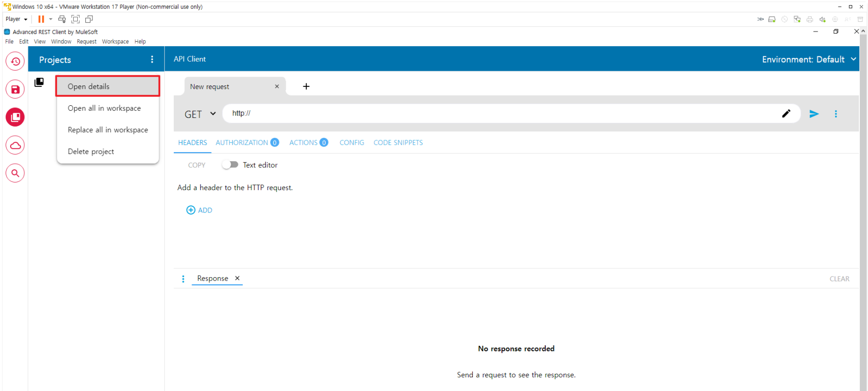Click the VMware hard disk device icon
Viewport: 868px width, 391px height.
pos(772,19)
